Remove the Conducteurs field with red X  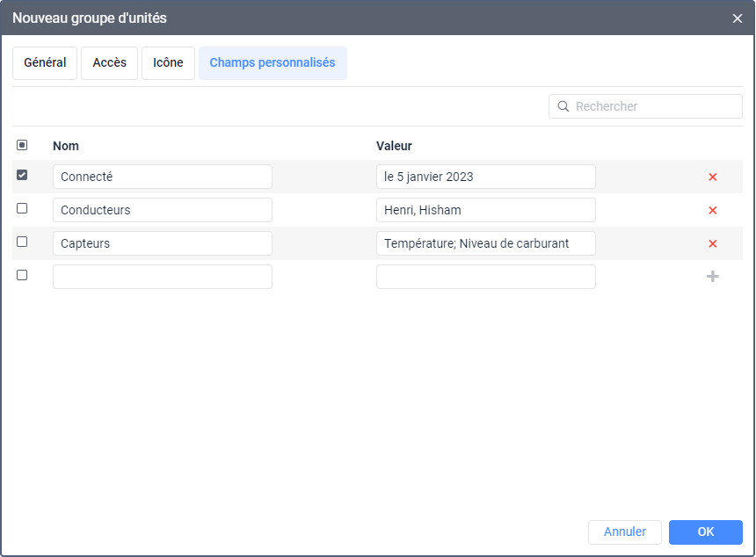click(x=713, y=210)
